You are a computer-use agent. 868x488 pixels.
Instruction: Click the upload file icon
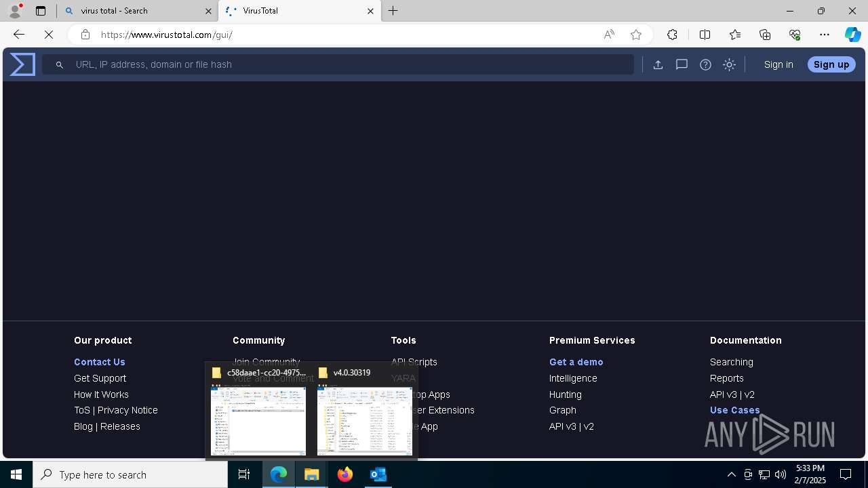(x=658, y=64)
